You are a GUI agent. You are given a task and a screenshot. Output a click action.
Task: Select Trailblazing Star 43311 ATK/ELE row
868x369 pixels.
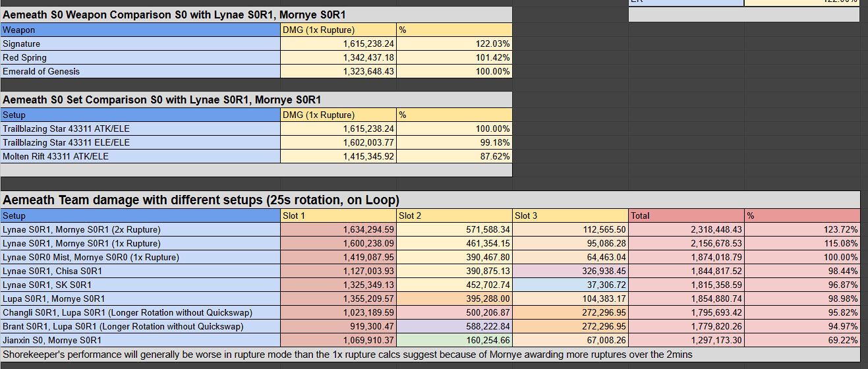point(140,128)
